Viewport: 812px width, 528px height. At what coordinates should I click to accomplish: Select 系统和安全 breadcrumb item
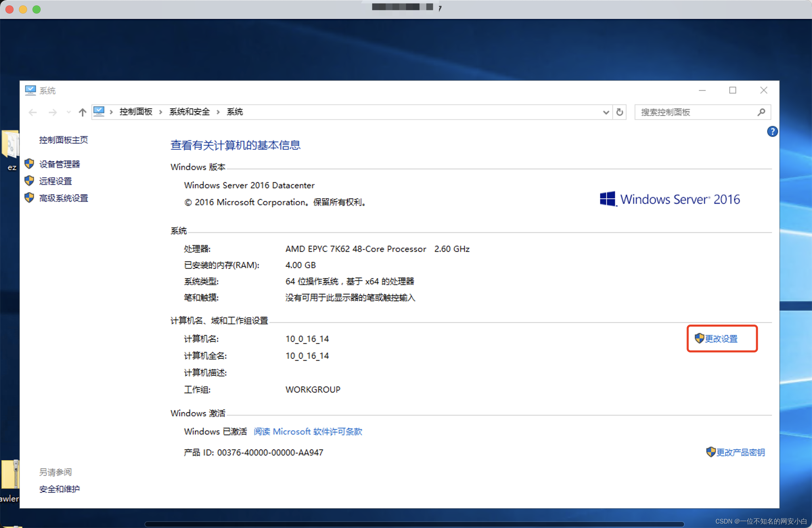click(x=189, y=112)
